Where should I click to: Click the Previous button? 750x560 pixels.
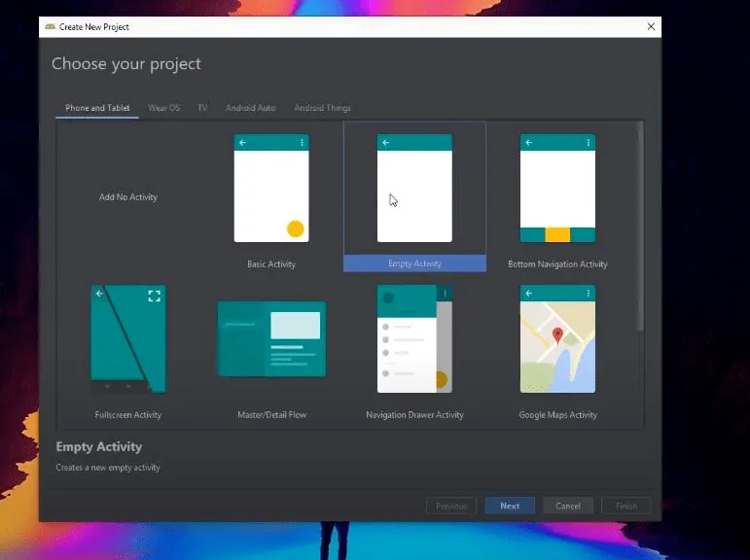[x=451, y=506]
